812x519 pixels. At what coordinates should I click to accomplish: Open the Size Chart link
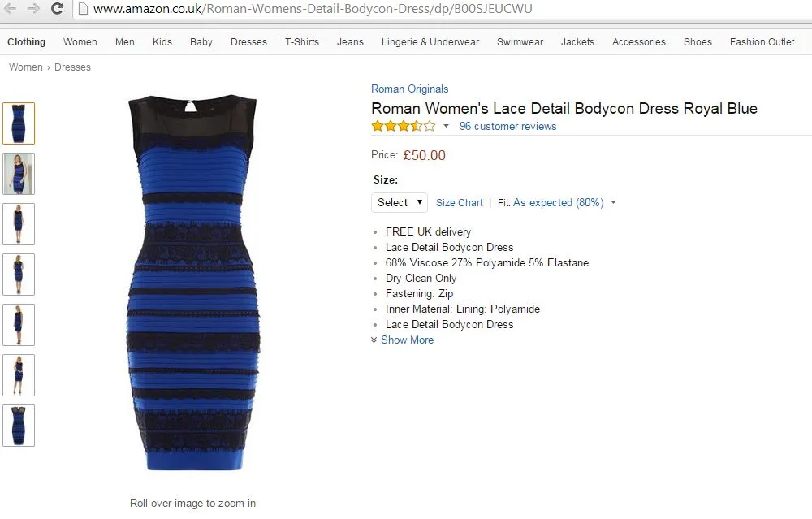pyautogui.click(x=459, y=202)
